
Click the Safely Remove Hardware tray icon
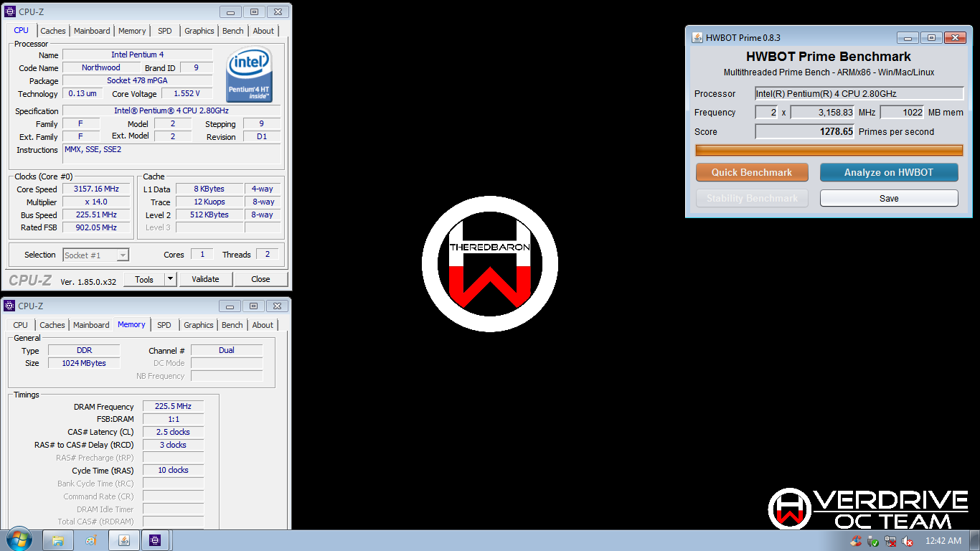pyautogui.click(x=873, y=541)
